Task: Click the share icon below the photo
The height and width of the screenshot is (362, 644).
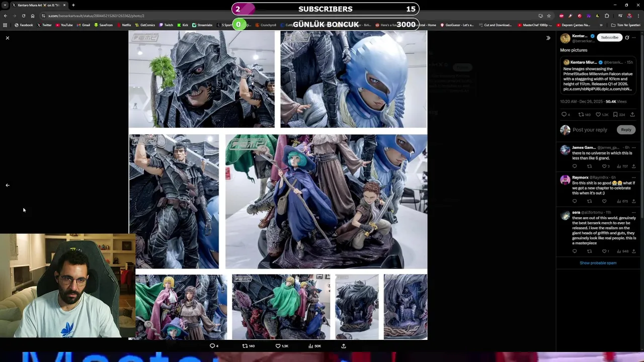Action: click(344, 346)
